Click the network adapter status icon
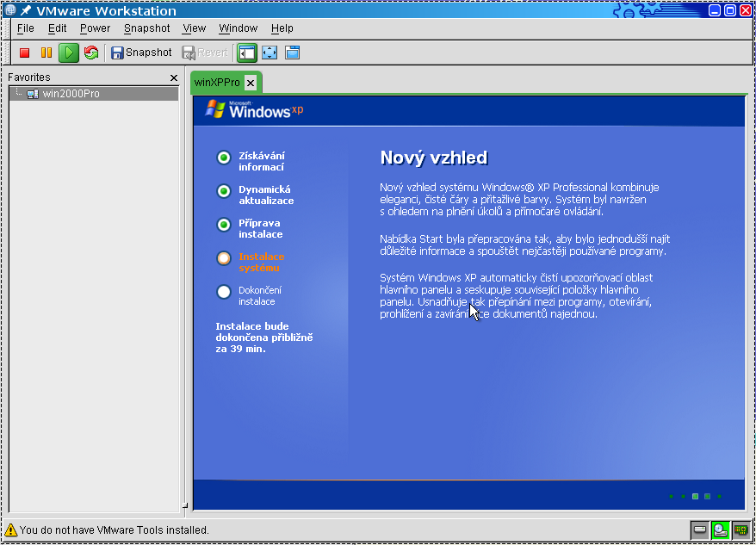The height and width of the screenshot is (545, 756). click(x=741, y=530)
